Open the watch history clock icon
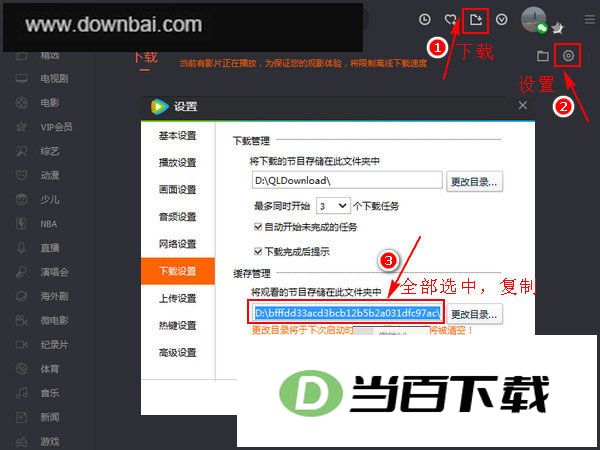 click(x=425, y=19)
